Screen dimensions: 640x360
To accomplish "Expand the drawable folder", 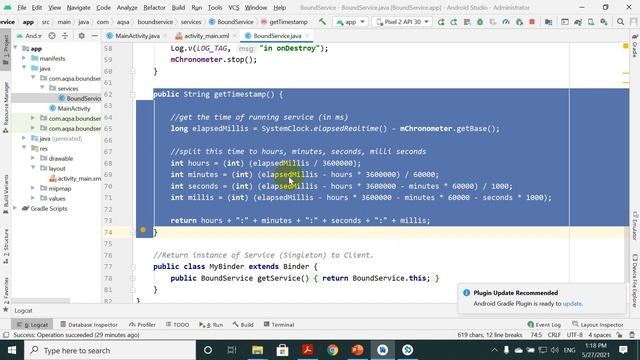I will (33, 158).
